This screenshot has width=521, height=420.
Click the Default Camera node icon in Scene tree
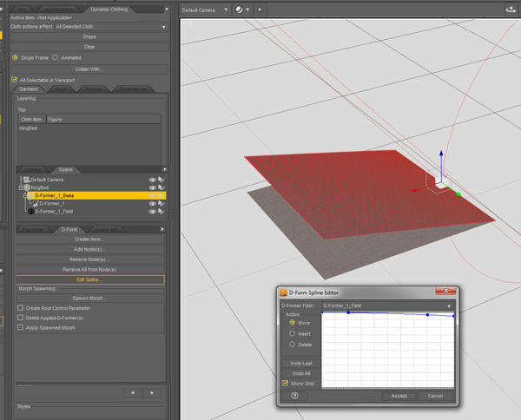26,180
